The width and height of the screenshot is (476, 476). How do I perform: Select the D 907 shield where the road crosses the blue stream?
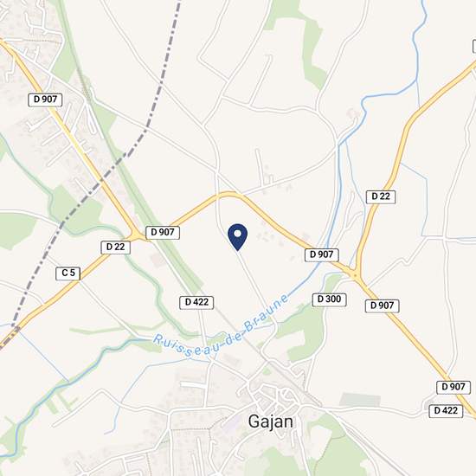pyautogui.click(x=321, y=254)
